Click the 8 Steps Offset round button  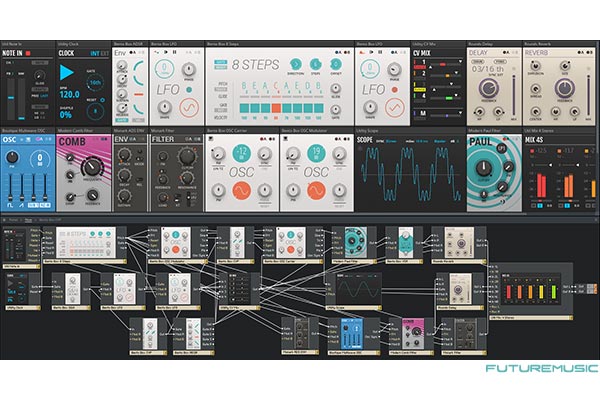[335, 64]
